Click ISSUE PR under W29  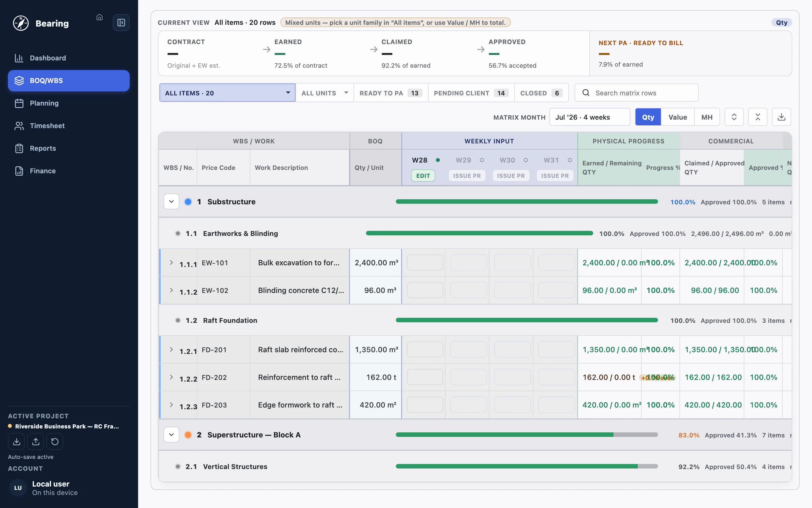coord(467,175)
